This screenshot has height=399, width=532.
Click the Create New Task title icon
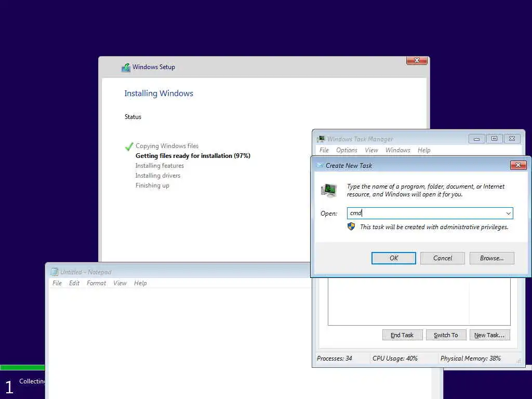[320, 165]
